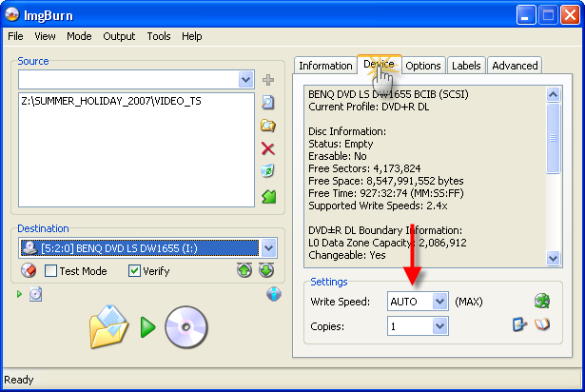Click the green down arrow load tray icon

point(266,270)
